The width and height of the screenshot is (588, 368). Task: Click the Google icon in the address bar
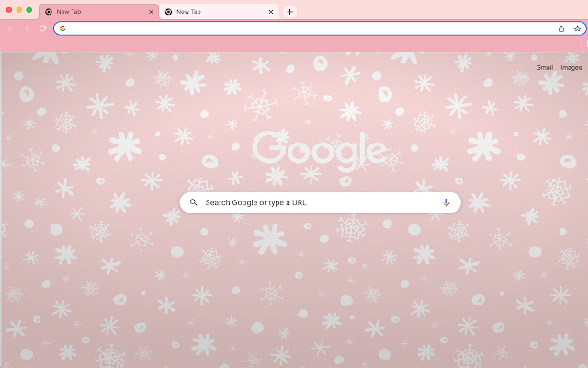click(62, 29)
